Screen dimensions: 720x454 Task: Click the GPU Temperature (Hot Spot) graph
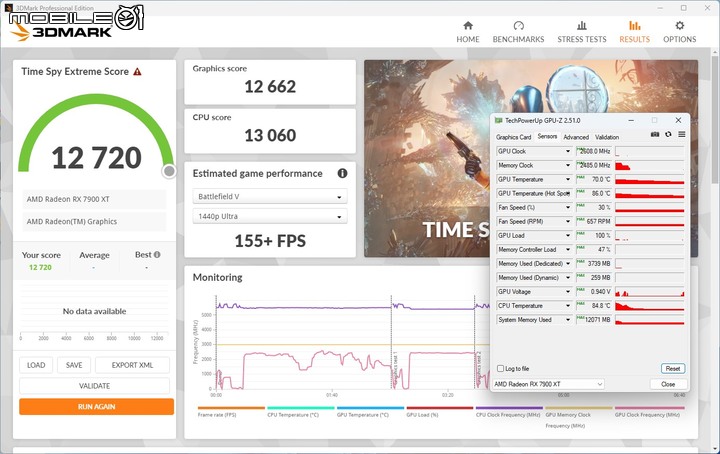(649, 193)
